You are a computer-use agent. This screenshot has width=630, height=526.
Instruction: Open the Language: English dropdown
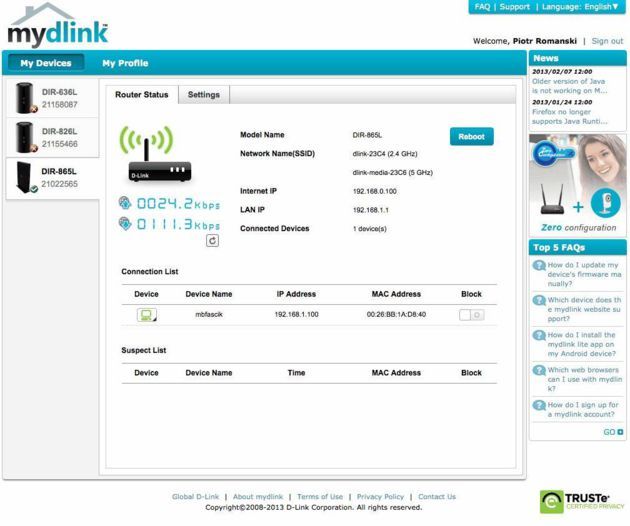580,7
